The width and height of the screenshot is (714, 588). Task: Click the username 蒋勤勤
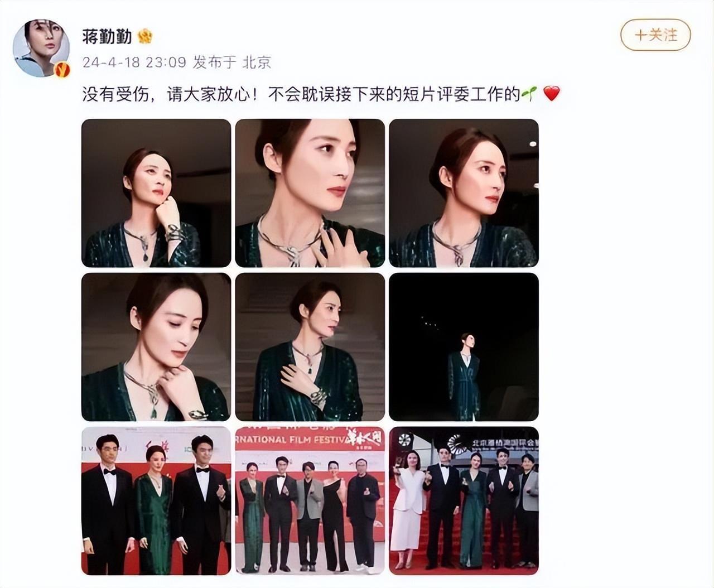pos(107,36)
